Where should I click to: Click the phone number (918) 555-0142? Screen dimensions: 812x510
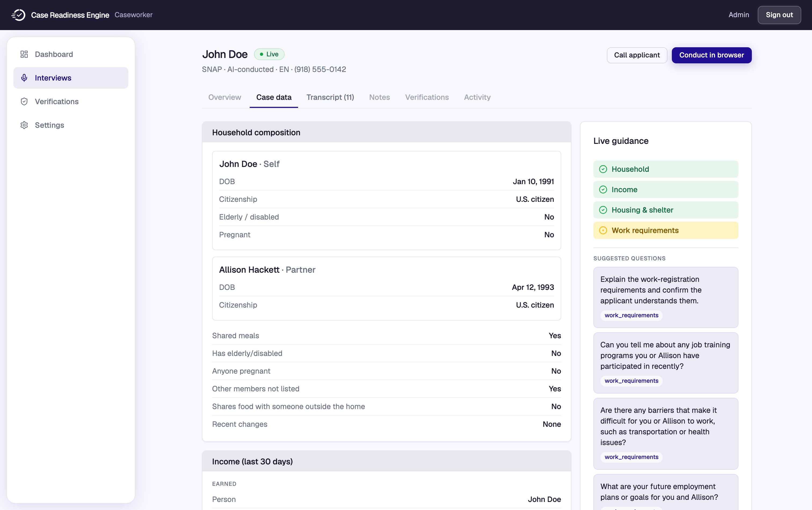tap(320, 69)
